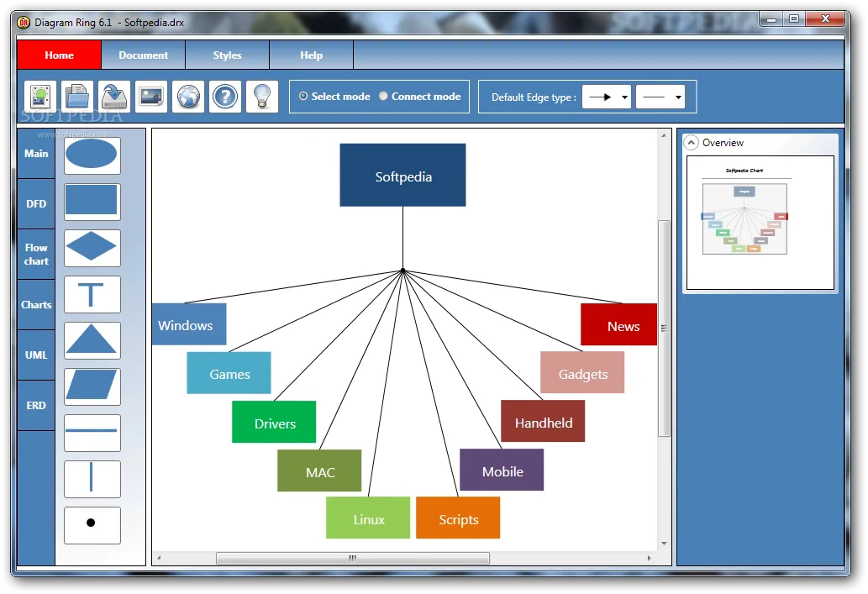868x594 pixels.
Task: Select the Windows node
Action: (x=189, y=324)
